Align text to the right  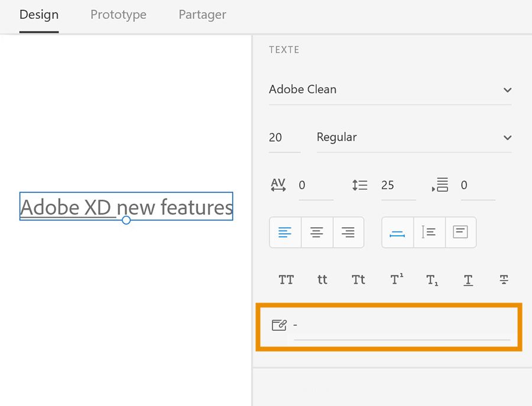[348, 232]
